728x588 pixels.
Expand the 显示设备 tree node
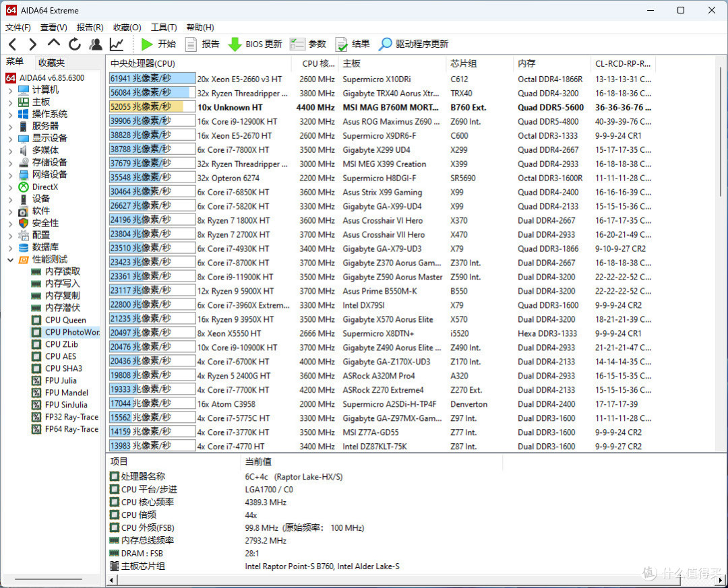[10, 138]
